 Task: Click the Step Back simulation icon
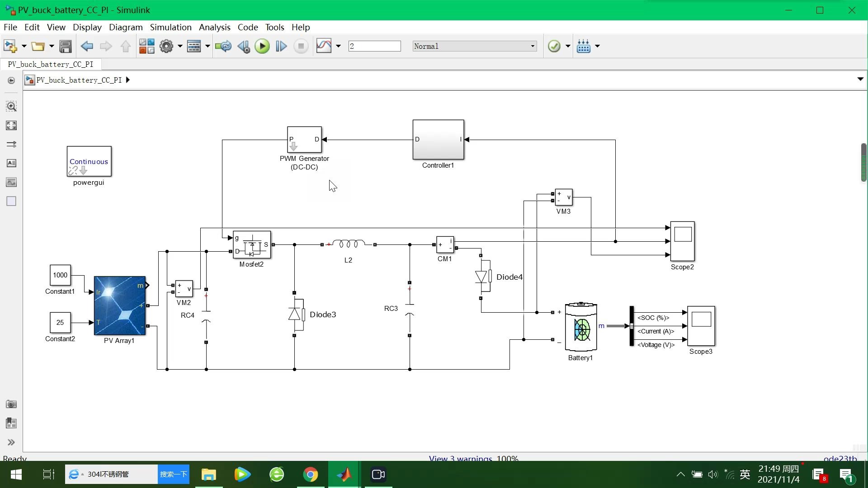pyautogui.click(x=244, y=46)
